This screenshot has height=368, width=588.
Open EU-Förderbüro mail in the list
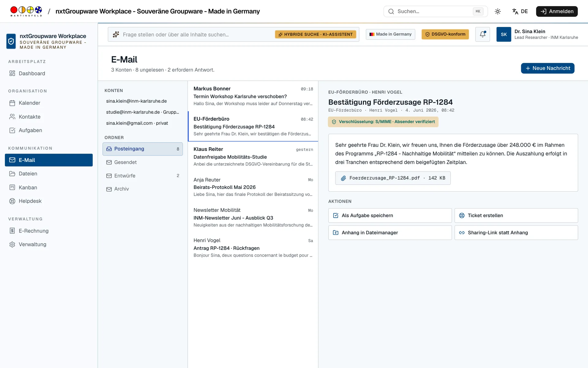coord(253,126)
